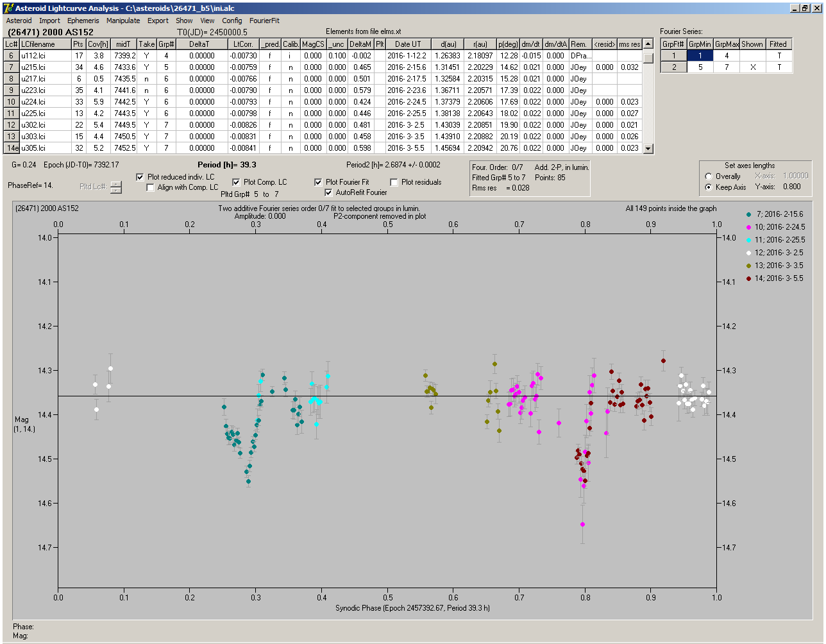Click the lightcurve table's scroll up arrow
Screen dimensions: 826x644
tap(648, 44)
